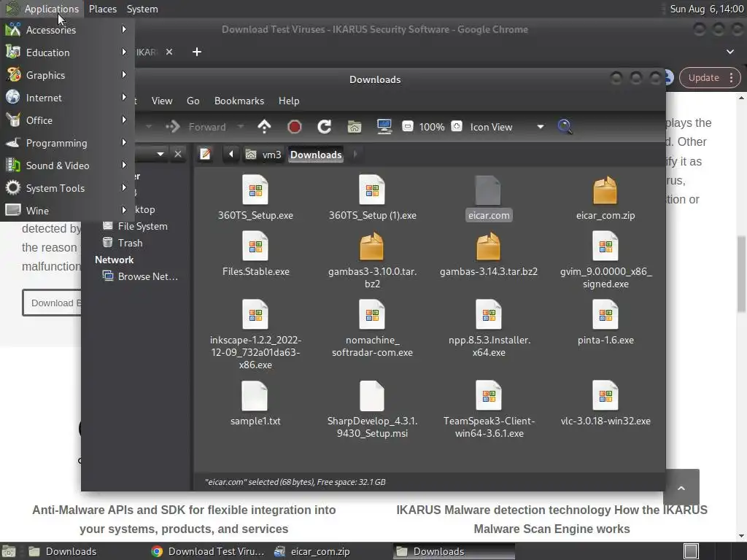The image size is (747, 560).
Task: Select the Downloads path button
Action: (316, 155)
